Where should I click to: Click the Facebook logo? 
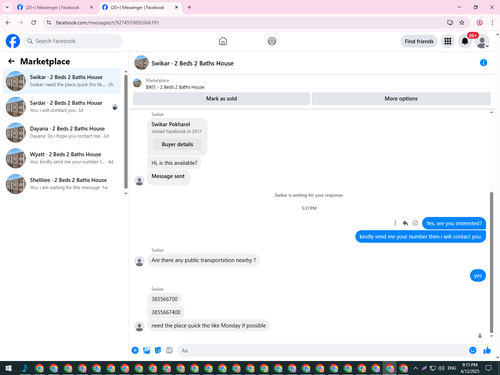[13, 41]
